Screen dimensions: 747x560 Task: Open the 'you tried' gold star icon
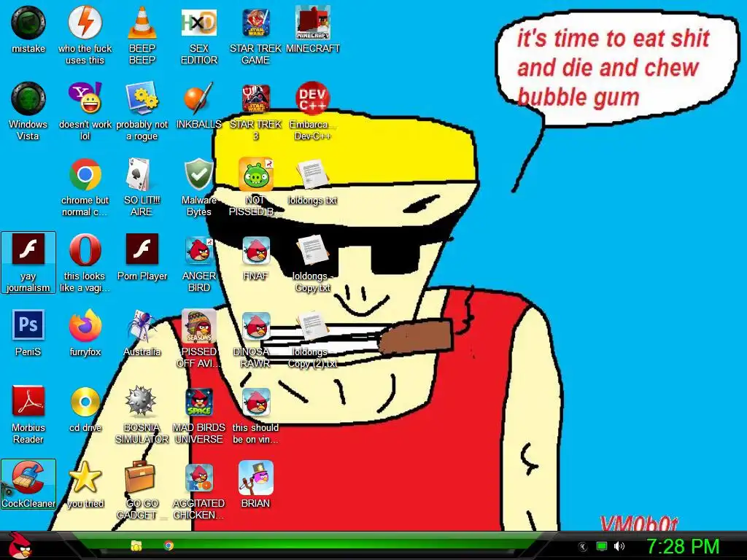[85, 477]
